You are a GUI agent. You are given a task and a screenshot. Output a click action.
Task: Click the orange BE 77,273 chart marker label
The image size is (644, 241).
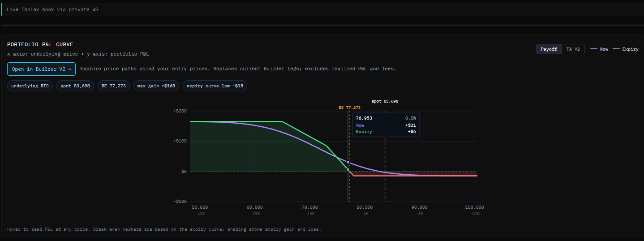pyautogui.click(x=349, y=108)
